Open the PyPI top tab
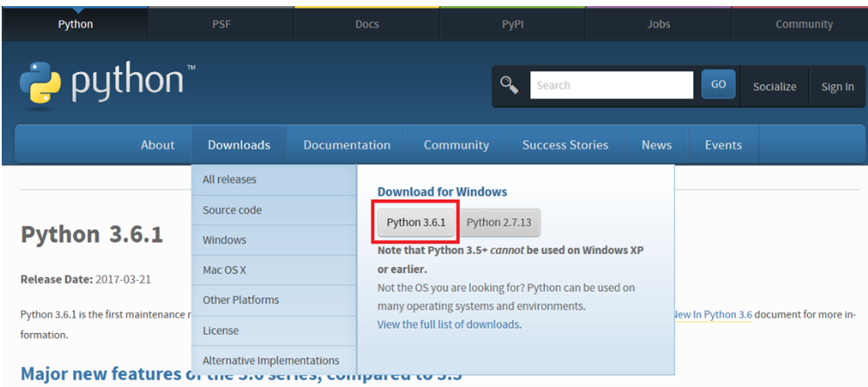Viewport: 868px width, 387px height. [513, 24]
